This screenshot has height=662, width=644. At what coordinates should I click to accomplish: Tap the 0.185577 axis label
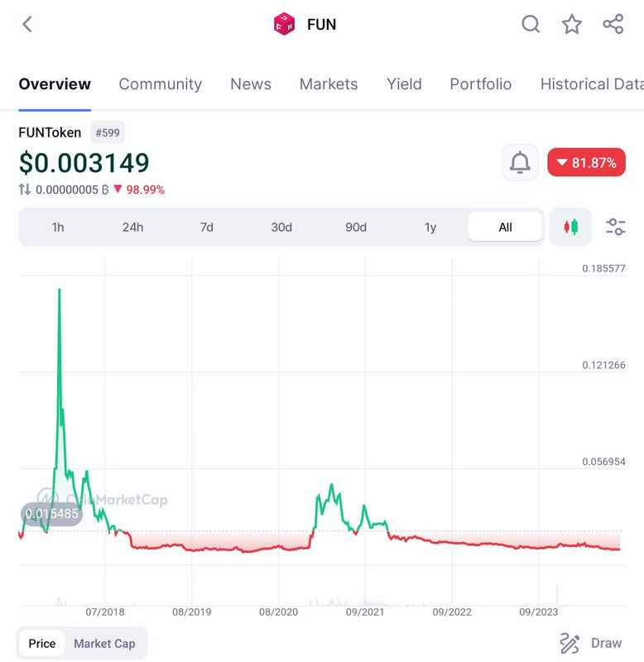[x=603, y=268]
